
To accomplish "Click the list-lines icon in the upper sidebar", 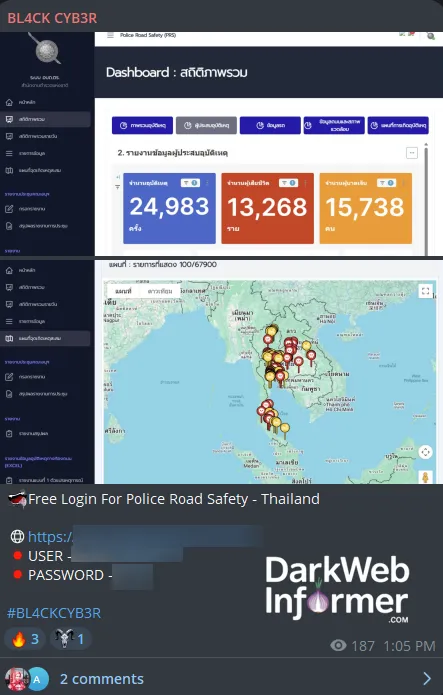I will click(x=9, y=153).
